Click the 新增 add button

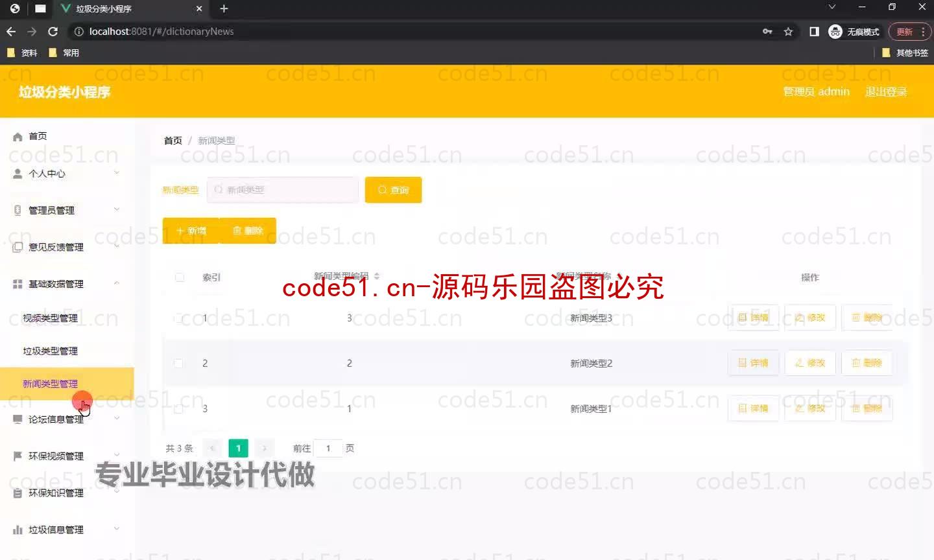click(191, 231)
